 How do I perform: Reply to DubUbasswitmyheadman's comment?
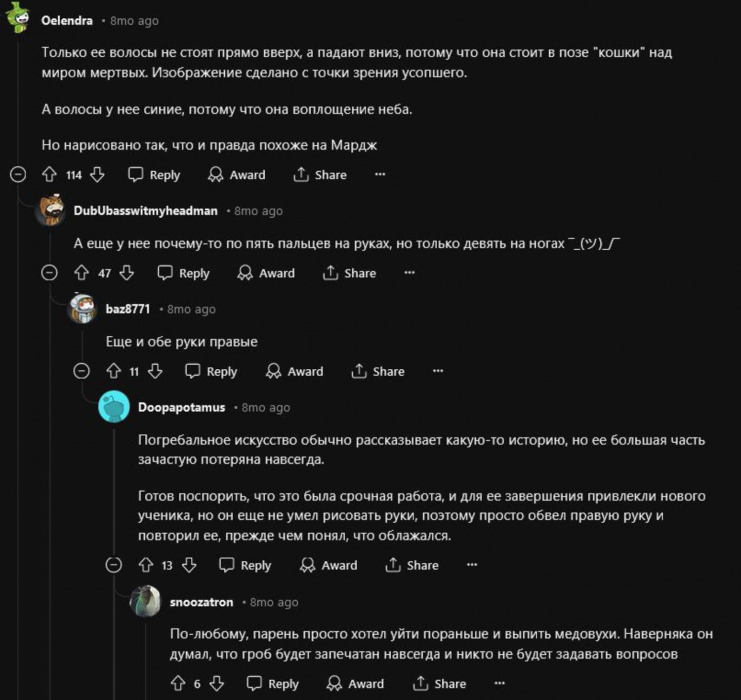coord(183,273)
